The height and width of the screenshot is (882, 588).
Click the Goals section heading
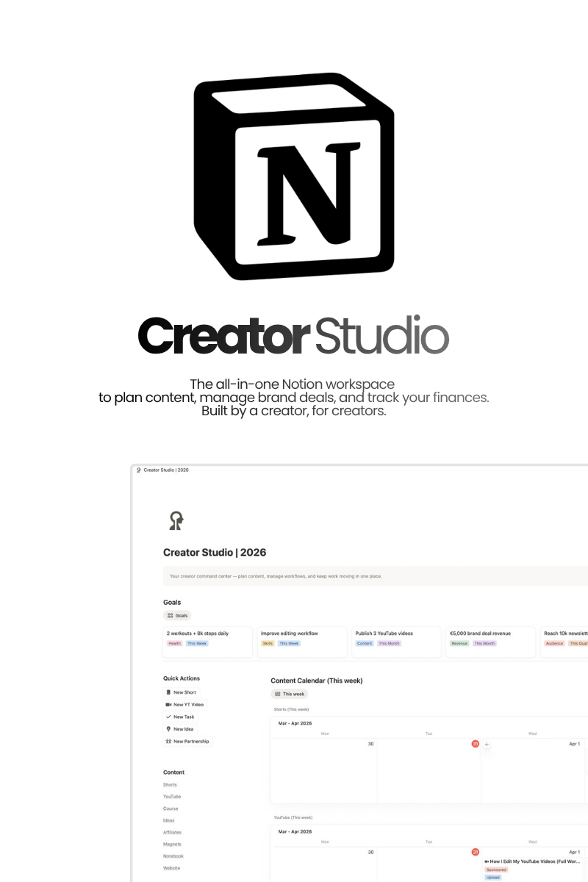pos(172,603)
